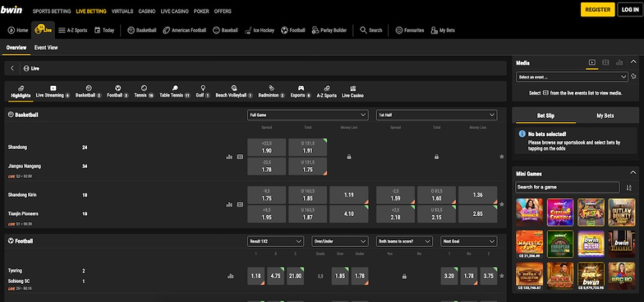Open the European Roulette Pro thumbnail
The width and height of the screenshot is (644, 302).
(x=559, y=244)
